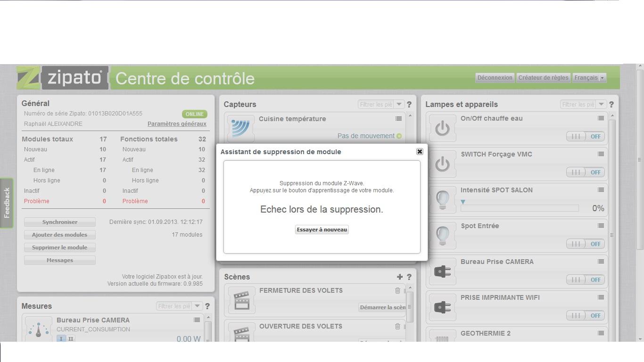Click the Mesures filter input field
The width and height of the screenshot is (644, 362).
[174, 306]
